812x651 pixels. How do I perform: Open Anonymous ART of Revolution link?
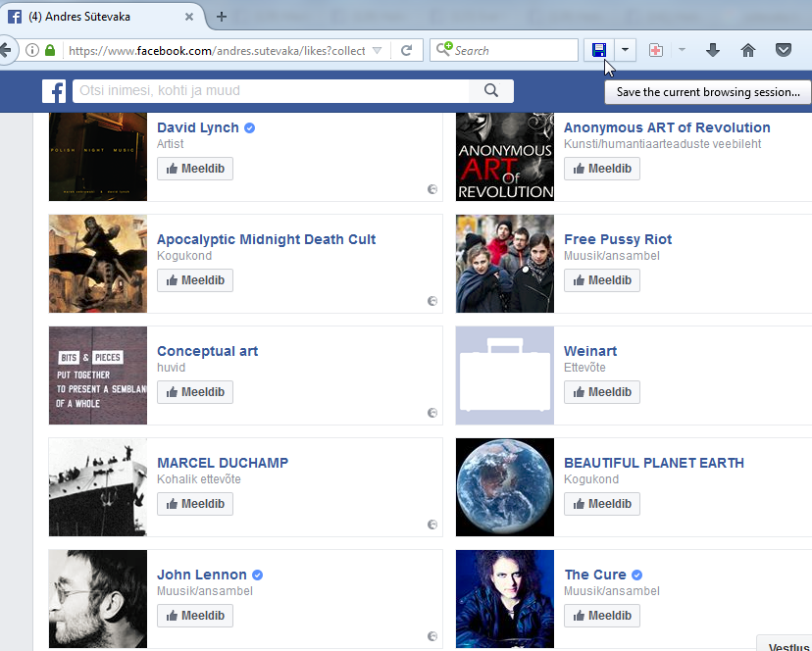667,127
